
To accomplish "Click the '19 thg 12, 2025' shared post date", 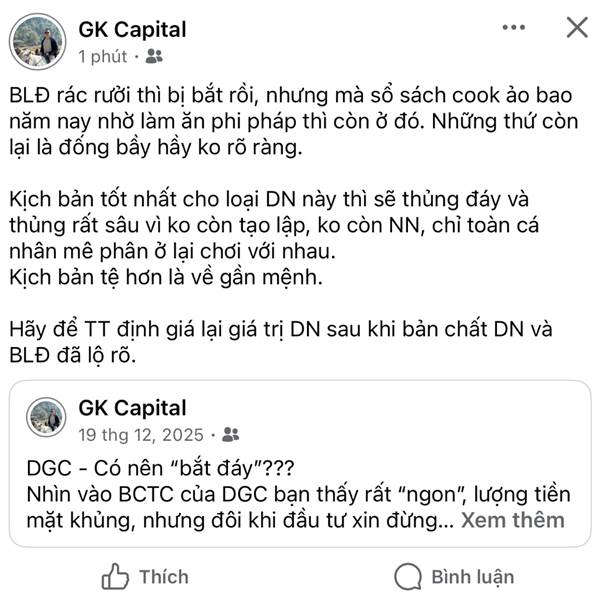I will [144, 434].
